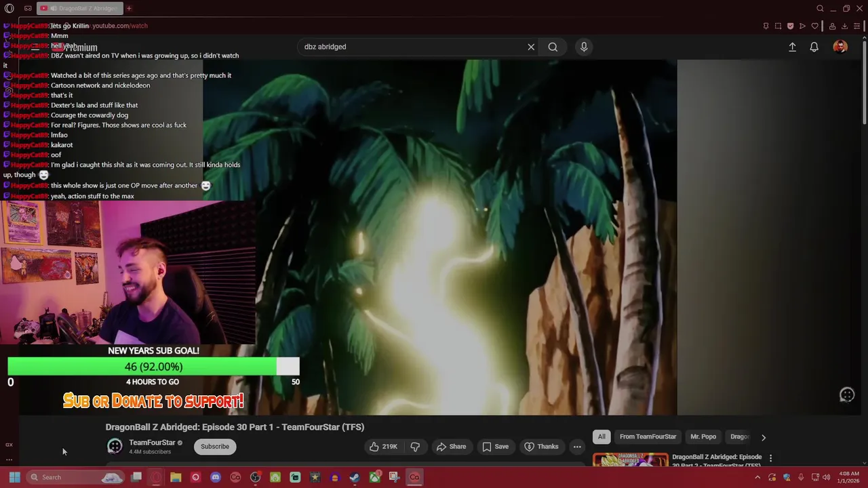Open TeamFourStar channel avatar
Image resolution: width=868 pixels, height=488 pixels.
pyautogui.click(x=115, y=446)
